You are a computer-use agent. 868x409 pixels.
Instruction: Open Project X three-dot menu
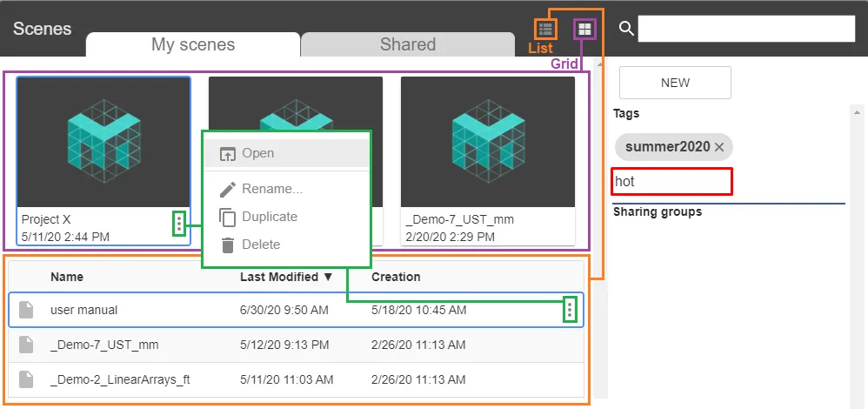(179, 224)
